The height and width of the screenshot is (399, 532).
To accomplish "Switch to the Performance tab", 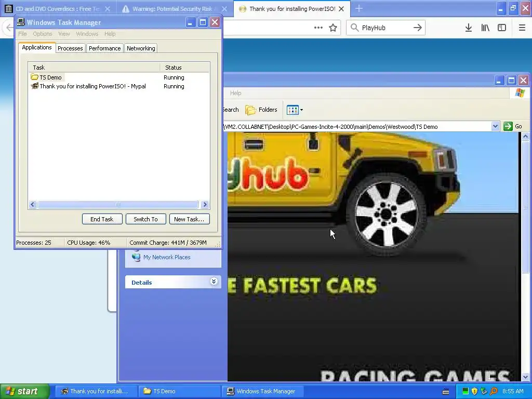I will (x=104, y=48).
